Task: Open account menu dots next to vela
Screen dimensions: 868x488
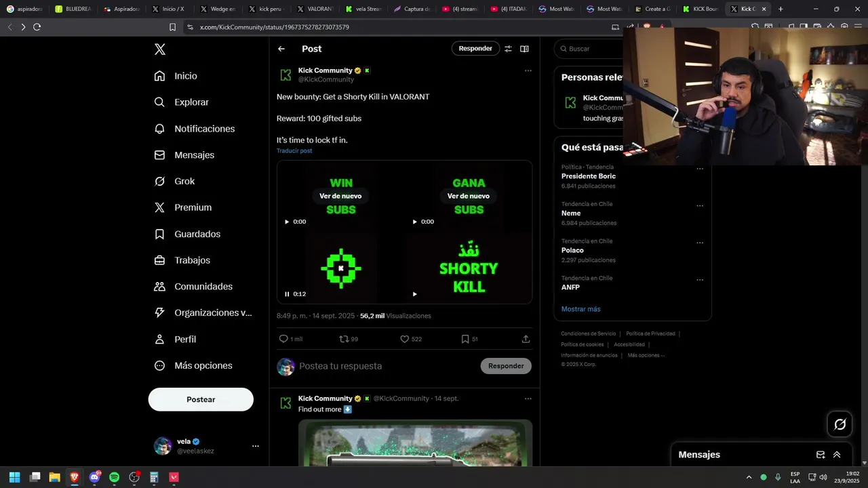Action: click(256, 446)
